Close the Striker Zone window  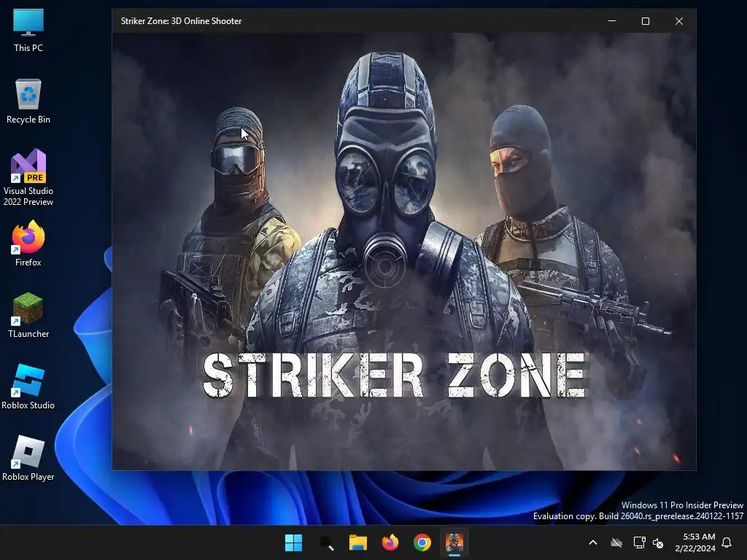pyautogui.click(x=679, y=21)
